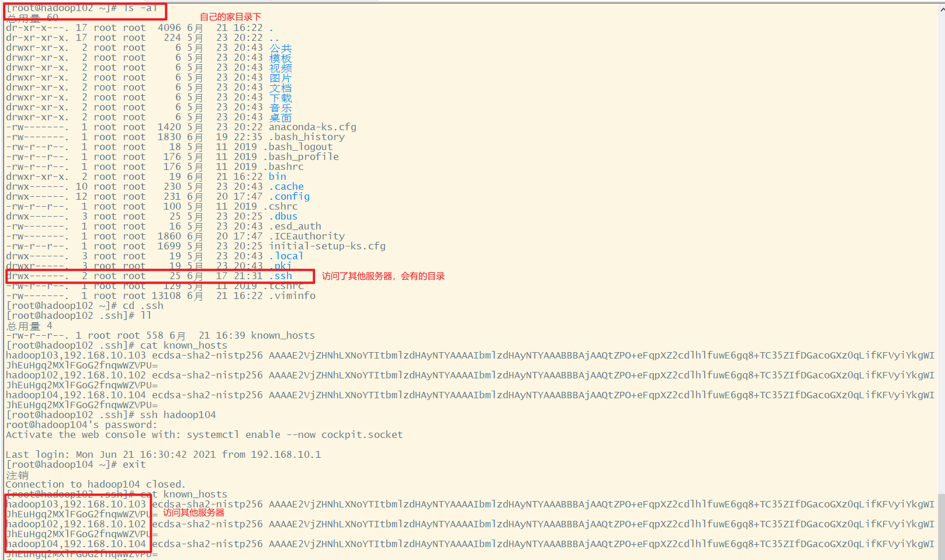Click the .bash_history file name
Viewport: 945px width, 560px height.
[307, 137]
